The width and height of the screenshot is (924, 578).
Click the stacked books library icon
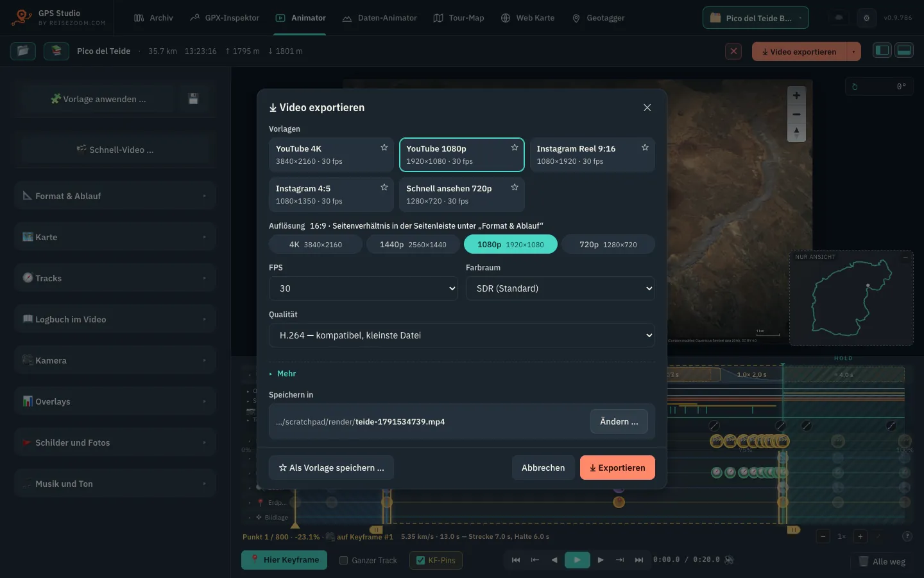pyautogui.click(x=56, y=51)
